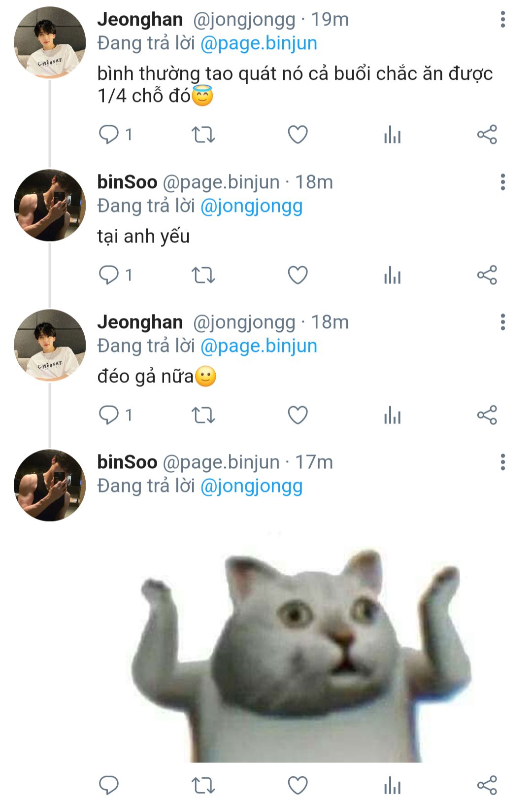Open more options for Jeonghan's 19m tweet
The height and width of the screenshot is (799, 532).
click(502, 20)
